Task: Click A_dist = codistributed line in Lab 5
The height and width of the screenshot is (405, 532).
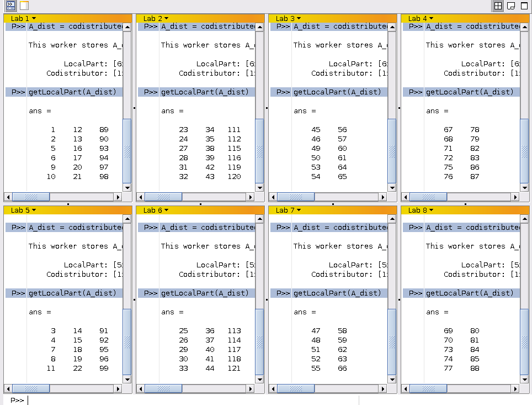Action: 75,227
